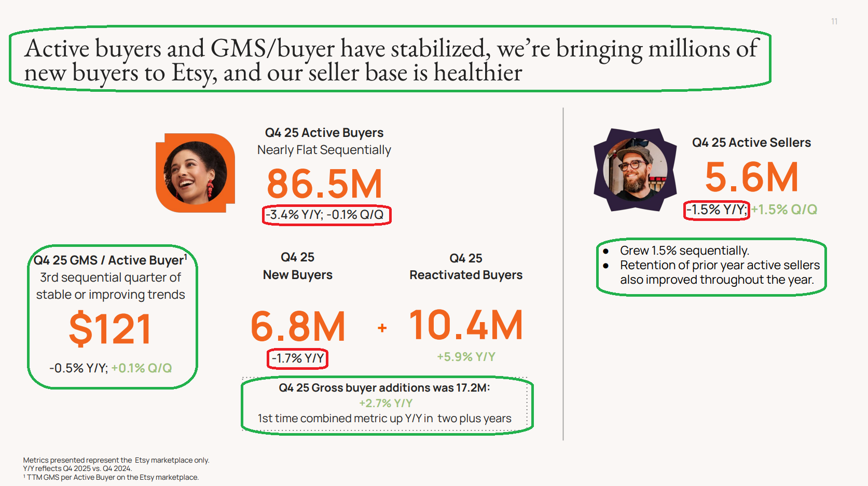Click the 6.8M new buyers number

pyautogui.click(x=297, y=326)
